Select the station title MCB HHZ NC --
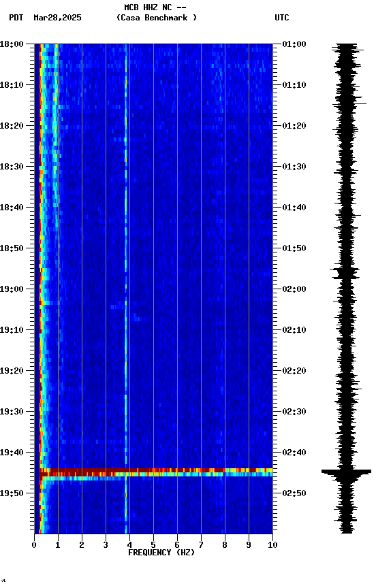The height and width of the screenshot is (588, 376). (155, 7)
